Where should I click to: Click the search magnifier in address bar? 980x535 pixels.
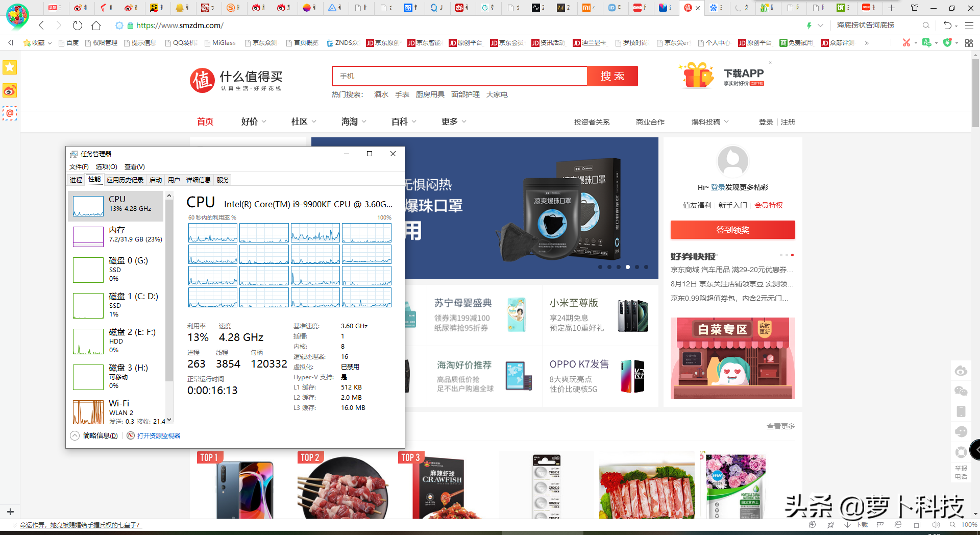[x=926, y=25]
